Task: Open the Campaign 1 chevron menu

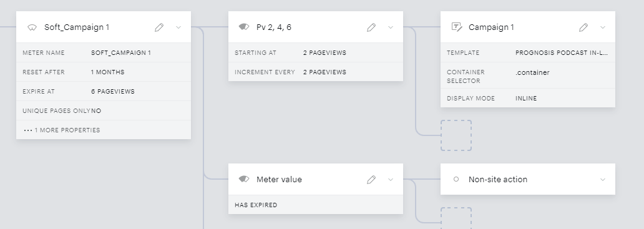Action: tap(603, 27)
